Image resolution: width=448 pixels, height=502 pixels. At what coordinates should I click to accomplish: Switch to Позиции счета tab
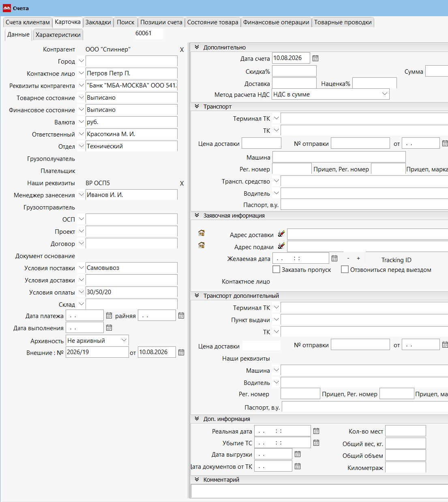[x=161, y=22]
